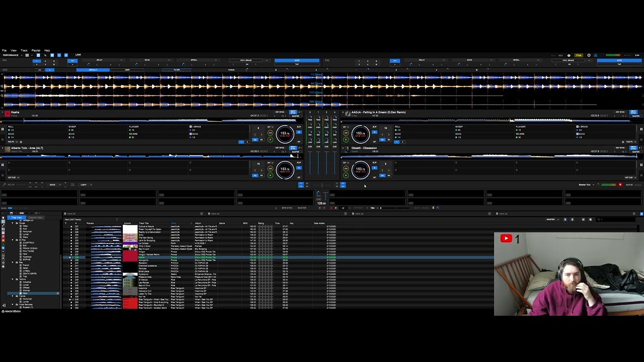This screenshot has width=644, height=362.
Task: Open the View menu
Action: point(14,50)
